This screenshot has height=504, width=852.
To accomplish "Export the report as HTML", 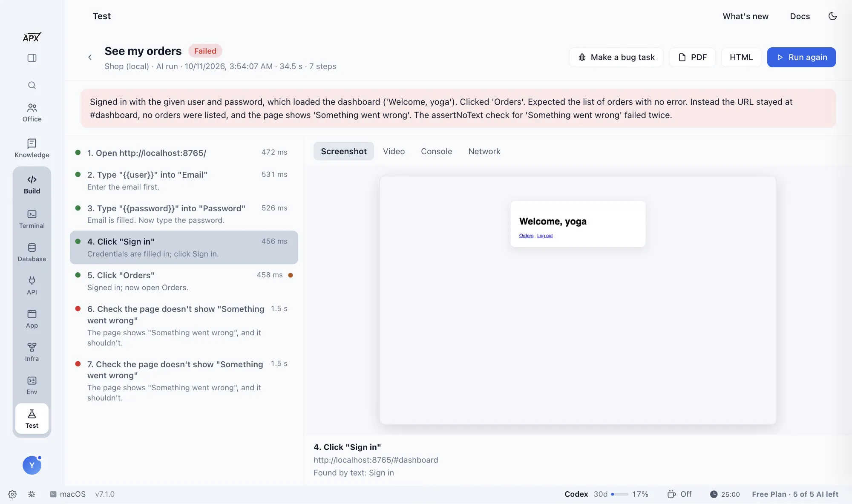I will click(741, 57).
